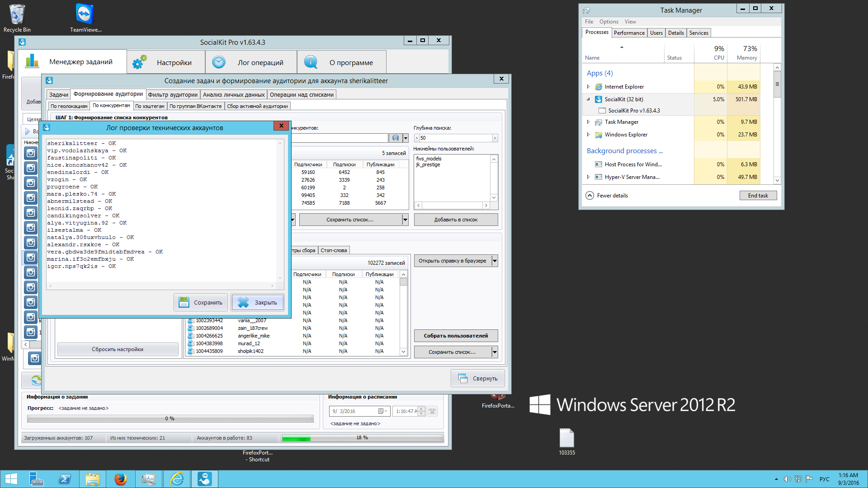Expand Windows Explorer process group
868x488 pixels.
click(x=588, y=135)
